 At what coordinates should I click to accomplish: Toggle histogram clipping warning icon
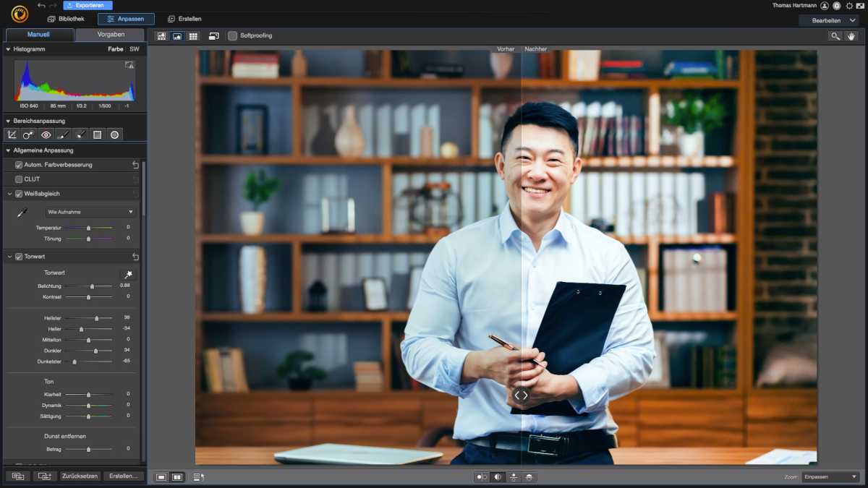pos(129,65)
